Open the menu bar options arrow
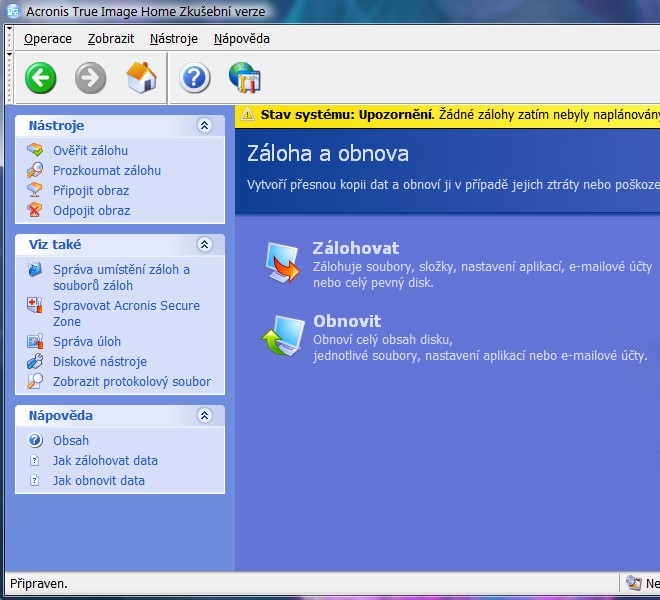 point(9,28)
